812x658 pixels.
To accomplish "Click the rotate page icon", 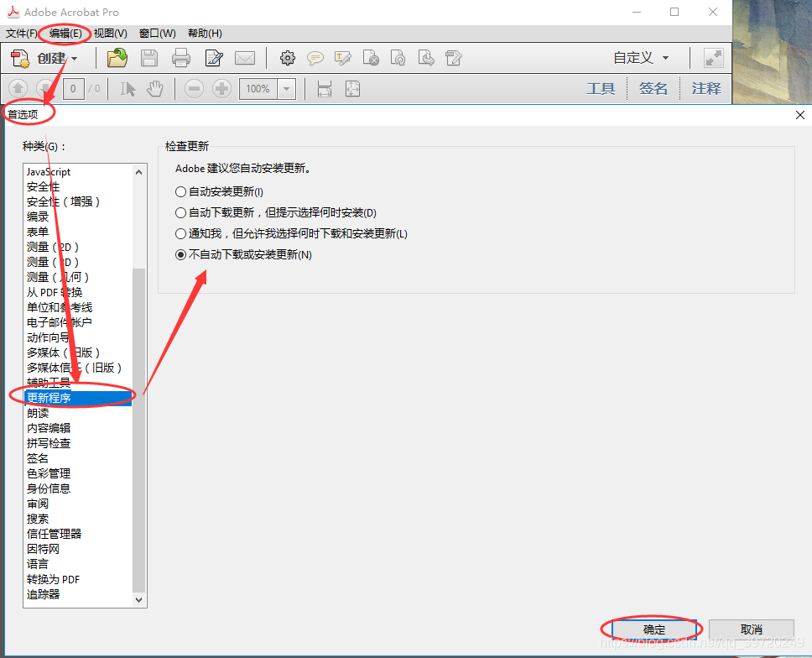I will 398,58.
